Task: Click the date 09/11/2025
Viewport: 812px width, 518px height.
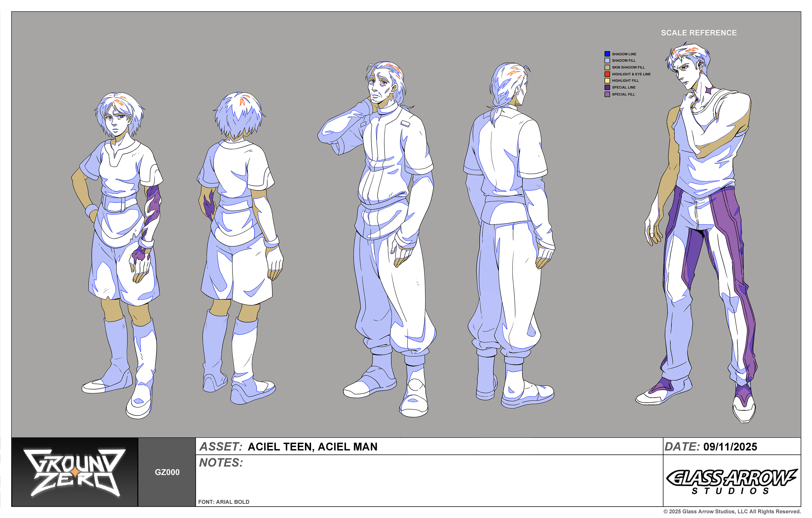Action: coord(730,446)
